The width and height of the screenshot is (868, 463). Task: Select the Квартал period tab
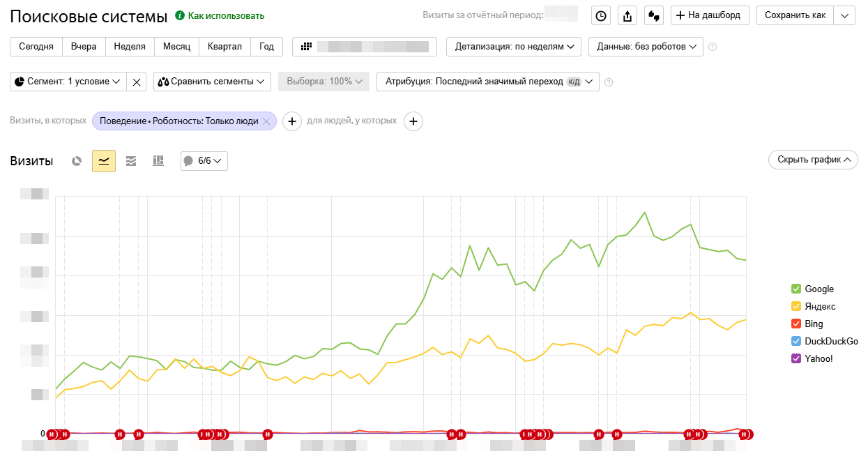tap(224, 47)
